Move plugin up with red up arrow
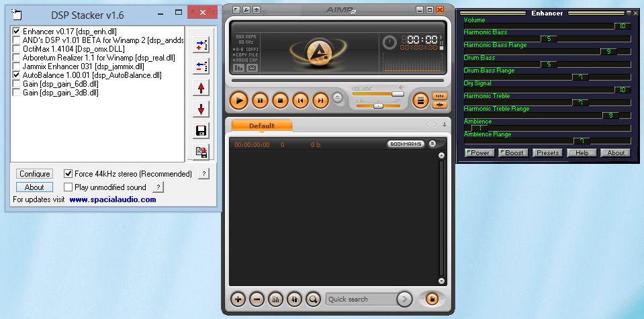The height and width of the screenshot is (319, 644). point(201,88)
